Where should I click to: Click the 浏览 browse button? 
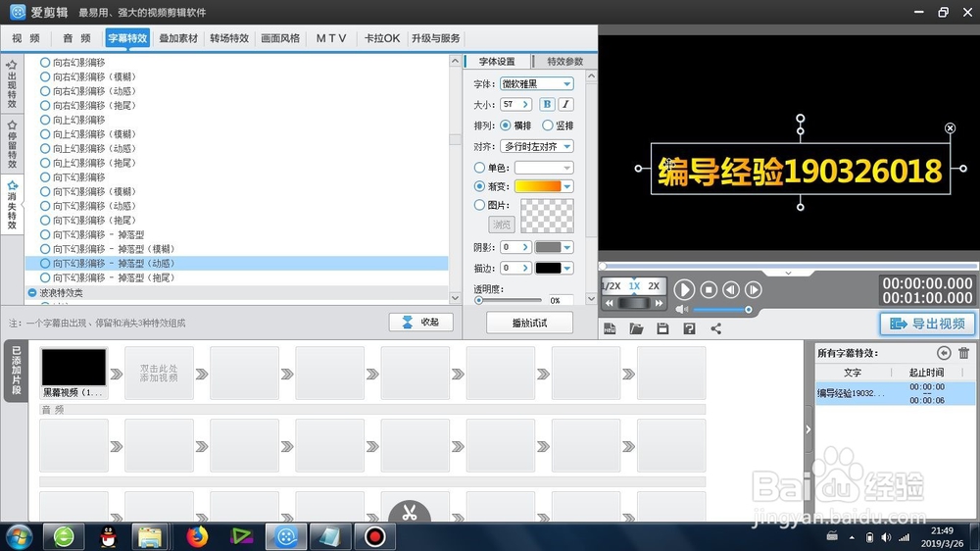[501, 224]
